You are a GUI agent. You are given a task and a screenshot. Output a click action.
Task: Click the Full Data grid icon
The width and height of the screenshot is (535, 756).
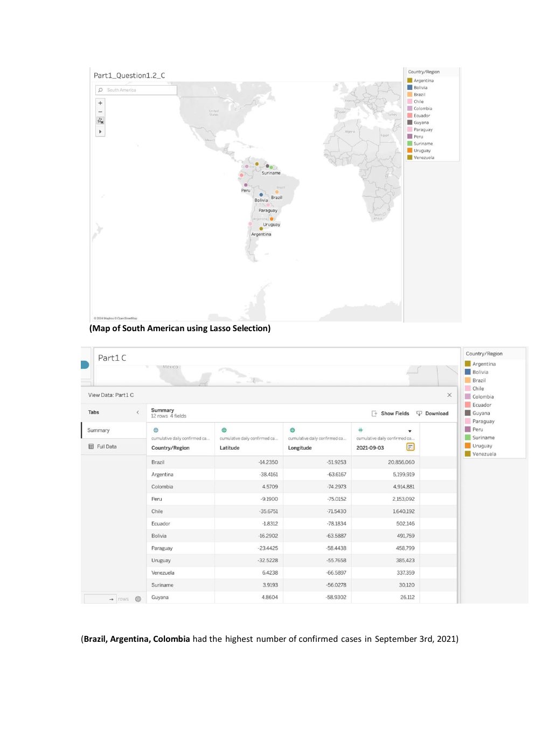click(91, 446)
